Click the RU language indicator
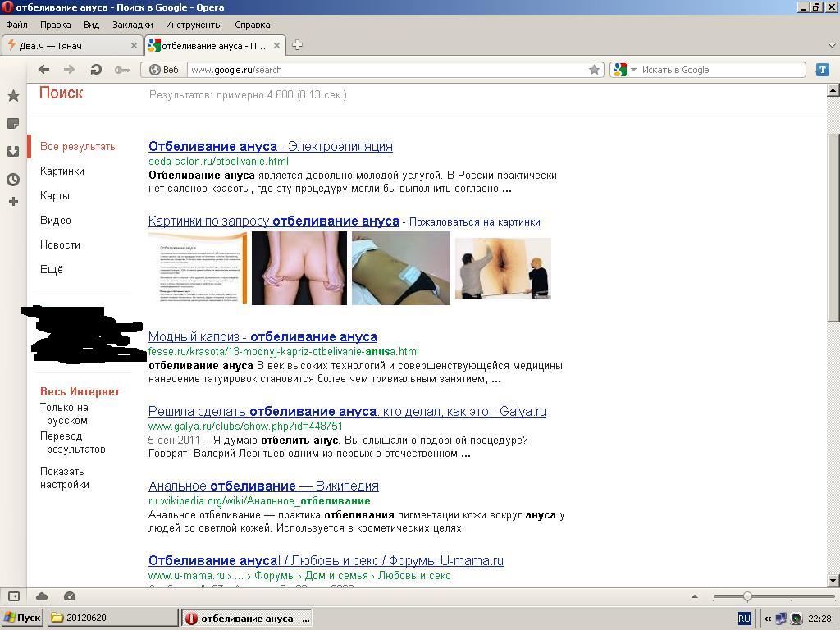The width and height of the screenshot is (840, 630). [x=744, y=619]
